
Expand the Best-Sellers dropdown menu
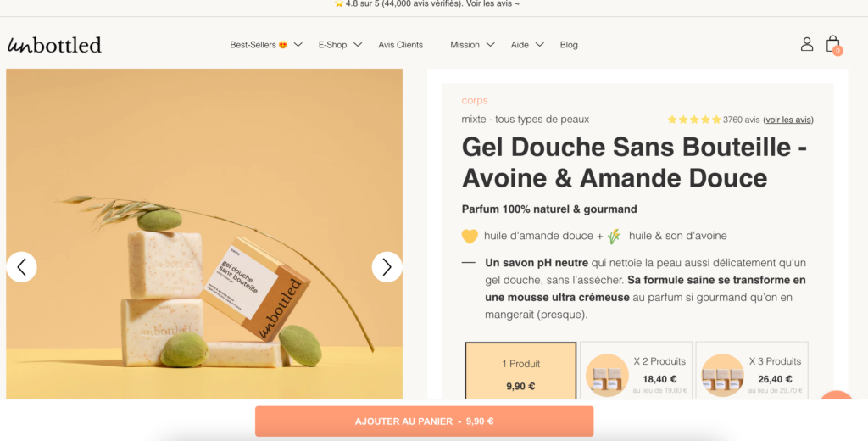(265, 45)
